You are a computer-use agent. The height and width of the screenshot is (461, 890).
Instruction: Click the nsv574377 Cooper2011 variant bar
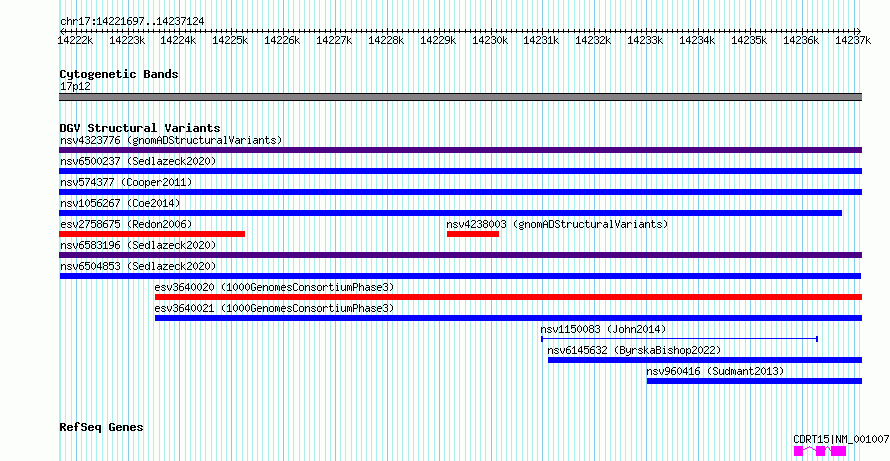click(x=460, y=192)
